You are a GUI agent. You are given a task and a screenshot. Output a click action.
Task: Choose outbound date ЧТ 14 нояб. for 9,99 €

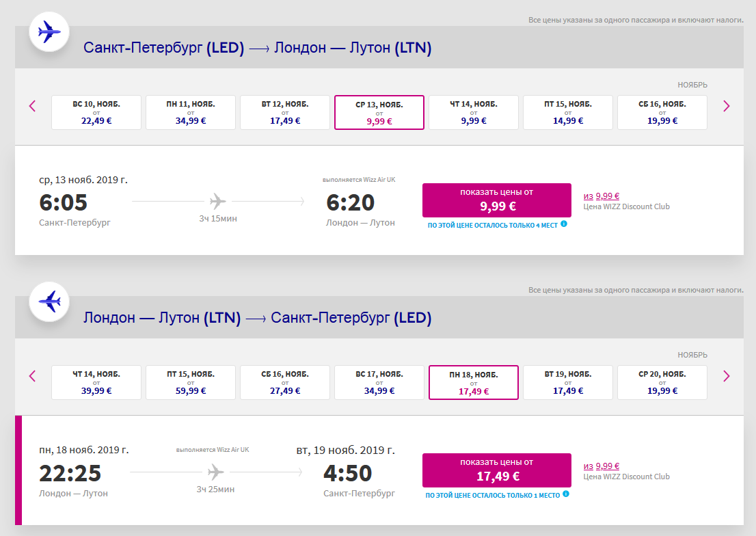click(474, 112)
